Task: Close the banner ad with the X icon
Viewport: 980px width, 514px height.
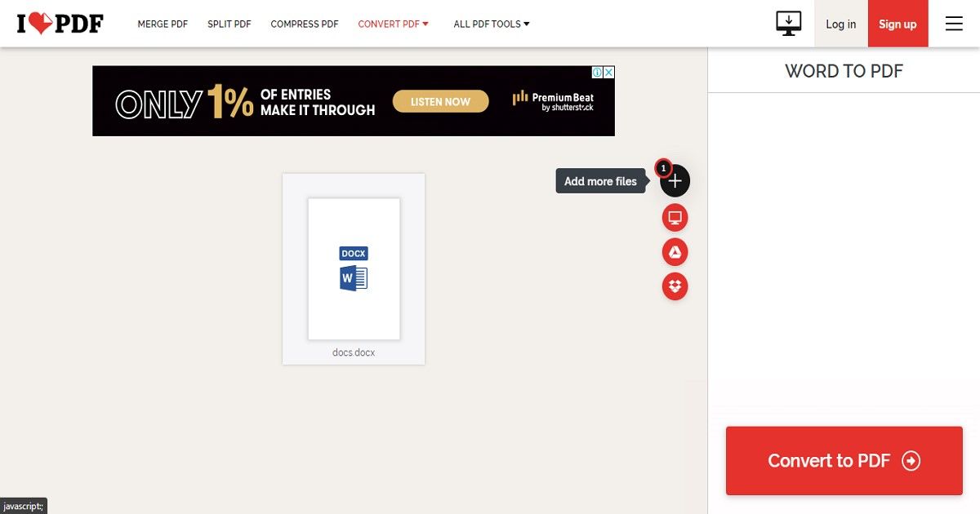Action: 608,73
